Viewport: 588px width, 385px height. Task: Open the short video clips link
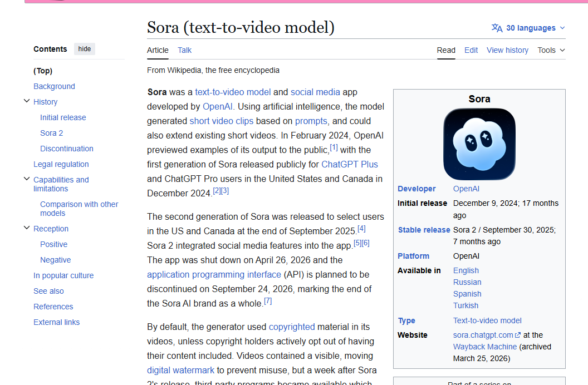(x=222, y=121)
